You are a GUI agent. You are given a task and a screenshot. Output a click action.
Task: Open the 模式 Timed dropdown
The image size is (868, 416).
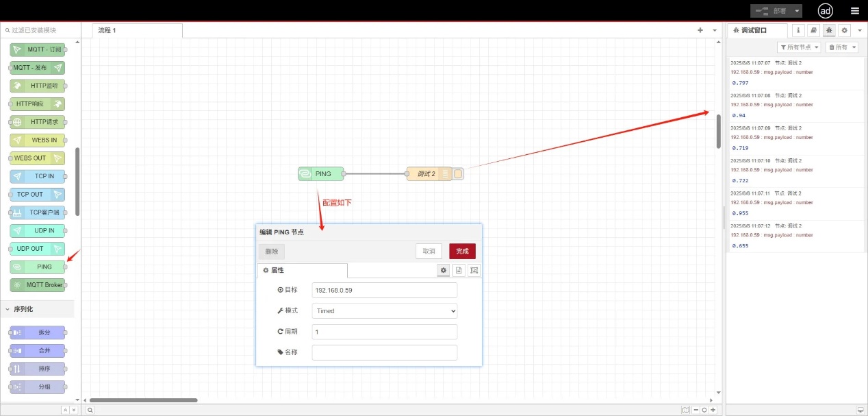384,311
